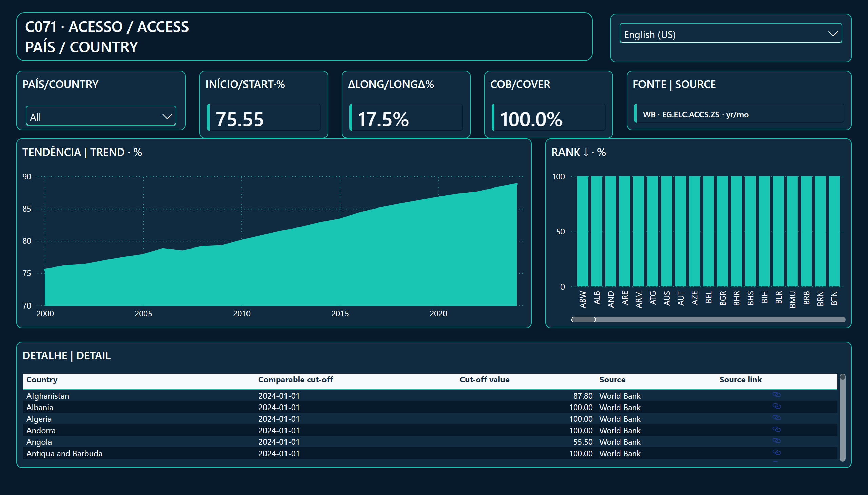Screen dimensions: 868x495
Task: Select the BRN bar in rank chart
Action: pyautogui.click(x=820, y=232)
